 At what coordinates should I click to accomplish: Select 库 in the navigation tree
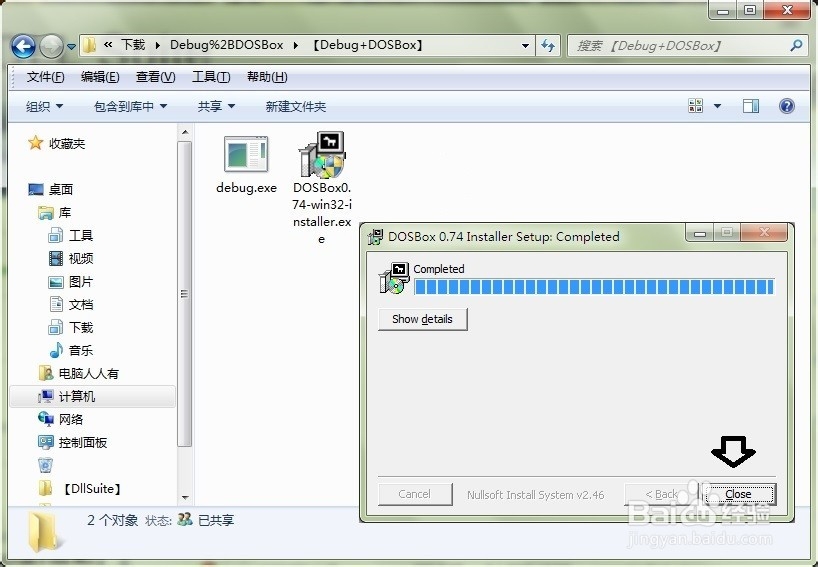(x=64, y=213)
